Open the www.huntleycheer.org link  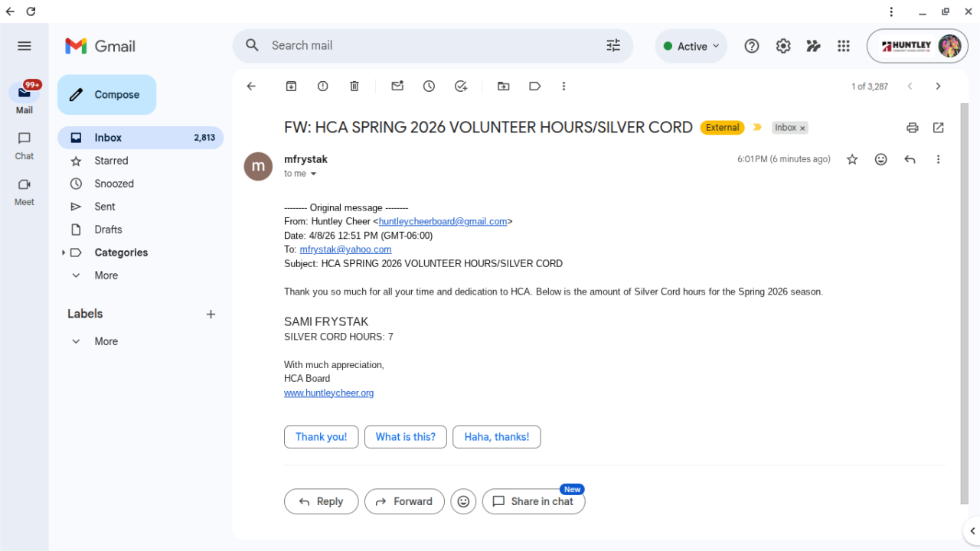tap(328, 393)
